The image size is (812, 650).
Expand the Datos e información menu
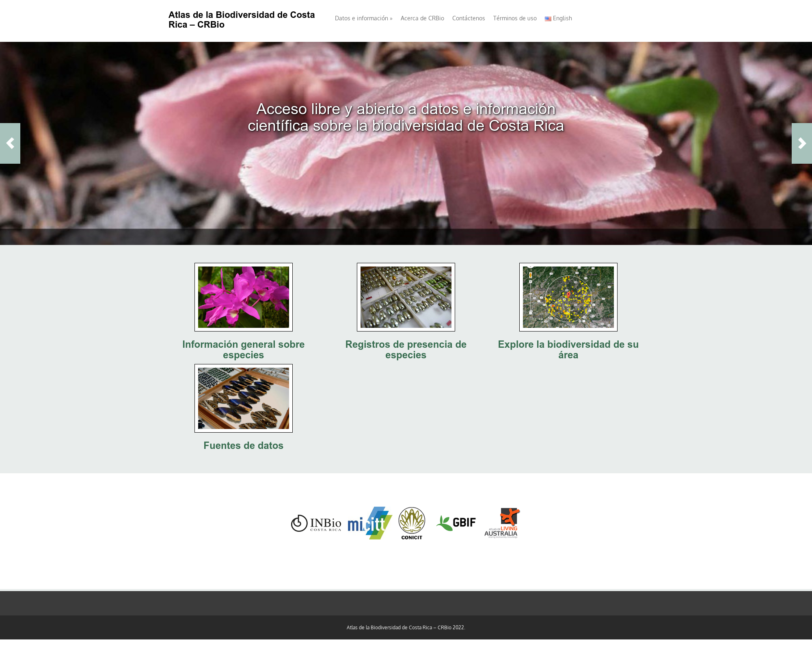coord(363,18)
